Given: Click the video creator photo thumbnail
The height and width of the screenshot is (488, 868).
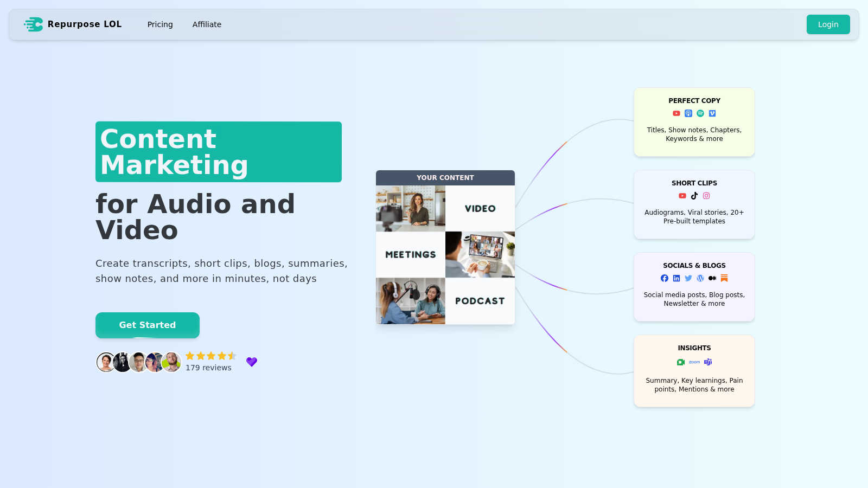Looking at the screenshot, I should (x=411, y=209).
